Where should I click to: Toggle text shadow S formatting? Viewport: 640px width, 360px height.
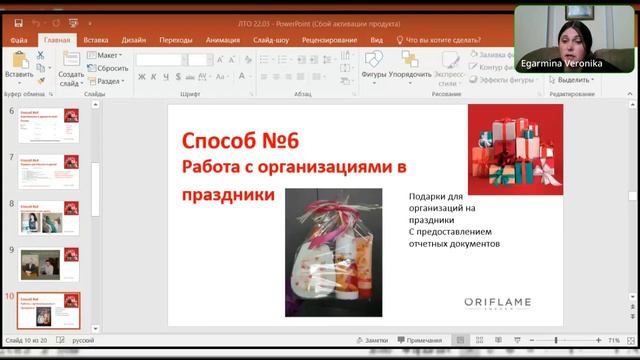click(178, 76)
